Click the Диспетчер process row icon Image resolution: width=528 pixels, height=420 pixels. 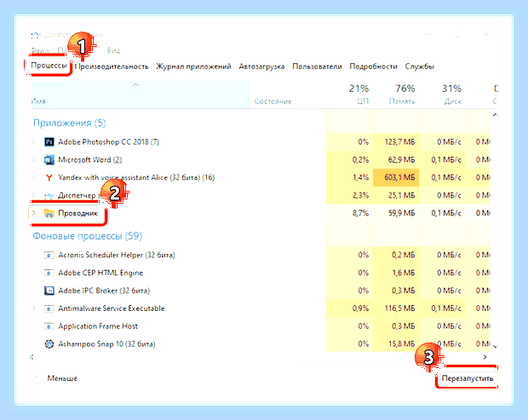tap(49, 195)
